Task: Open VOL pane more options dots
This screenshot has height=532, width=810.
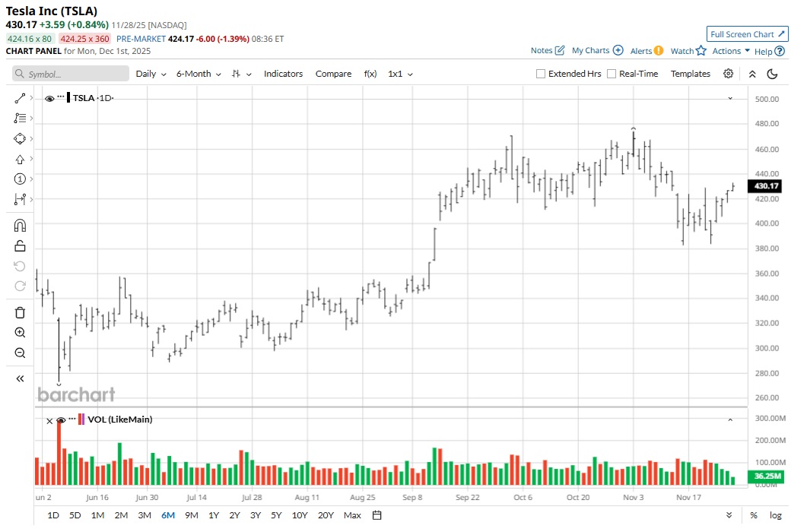Action: (71, 418)
